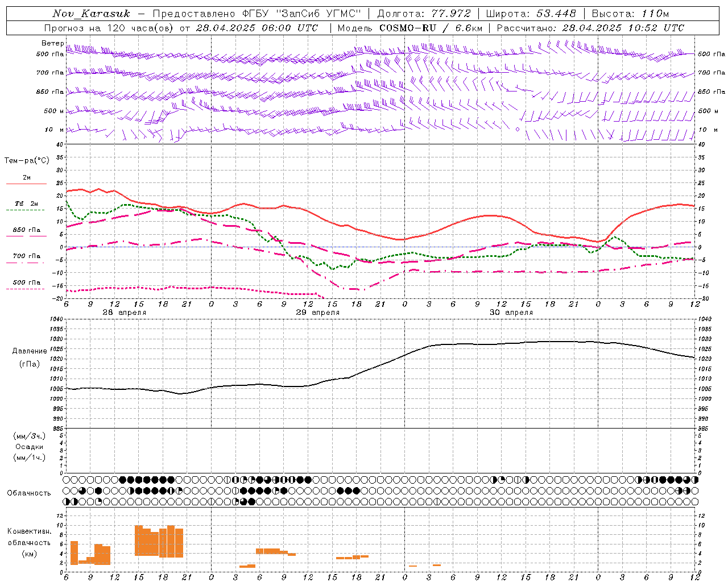This screenshot has width=728, height=582.
Task: Click the 'Облачность' cloud cover label
Action: [x=29, y=493]
